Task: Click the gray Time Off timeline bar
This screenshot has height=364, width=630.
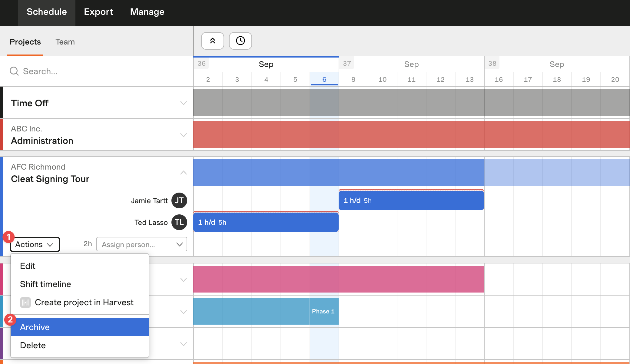Action: coord(412,102)
